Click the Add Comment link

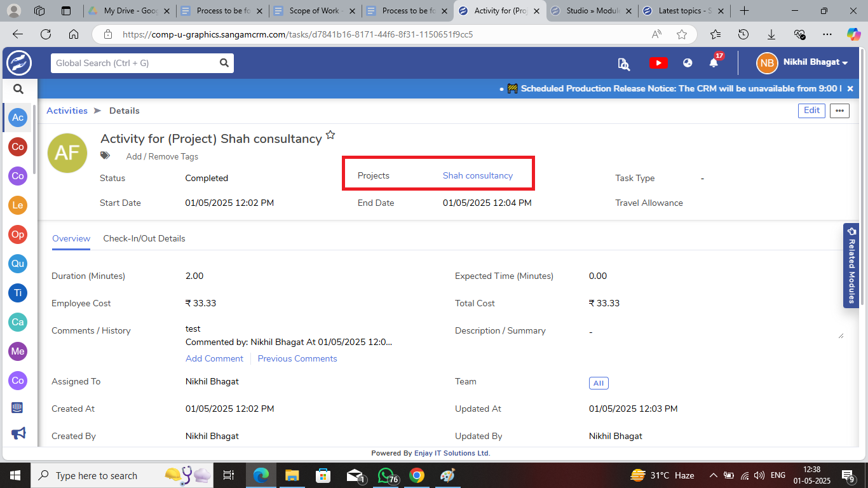coord(214,358)
